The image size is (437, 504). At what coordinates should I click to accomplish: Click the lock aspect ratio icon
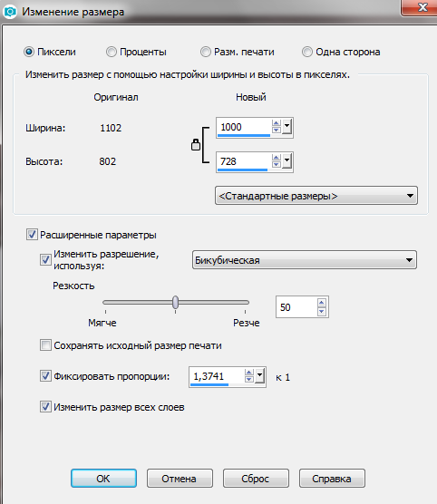point(196,145)
